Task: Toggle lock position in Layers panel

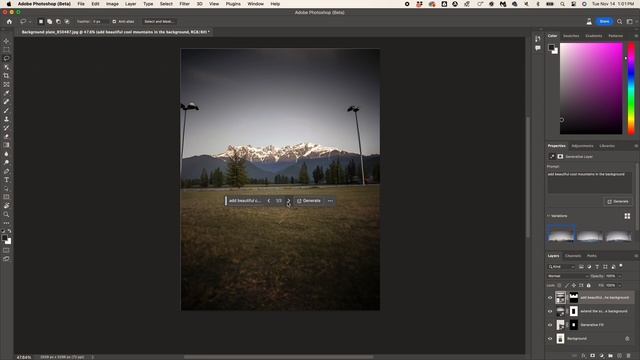Action: click(x=574, y=285)
